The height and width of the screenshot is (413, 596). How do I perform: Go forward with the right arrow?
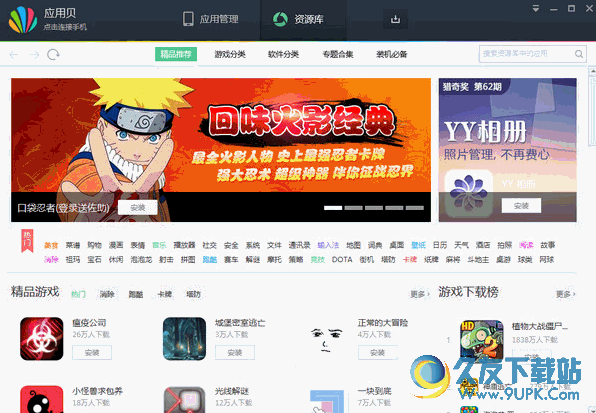coord(35,55)
